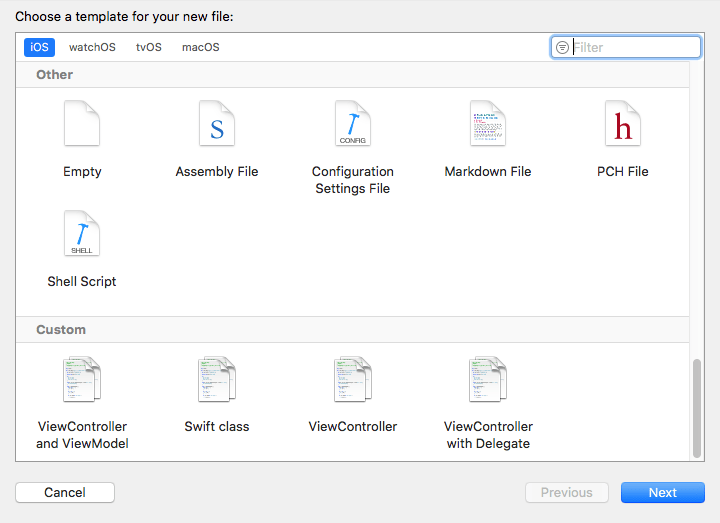Select ViewController with Delegate template icon
Viewport: 720px width, 523px height.
click(x=488, y=380)
